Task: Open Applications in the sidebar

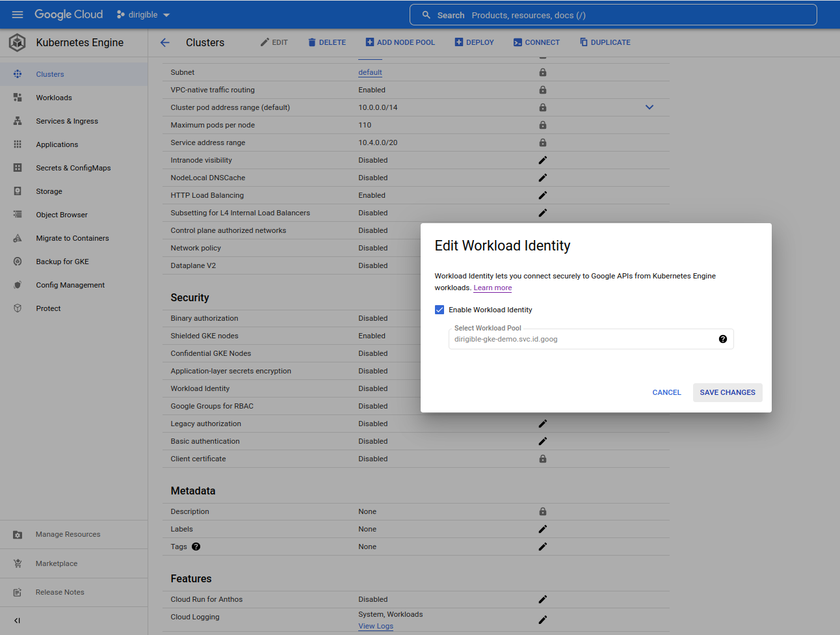Action: click(73, 144)
